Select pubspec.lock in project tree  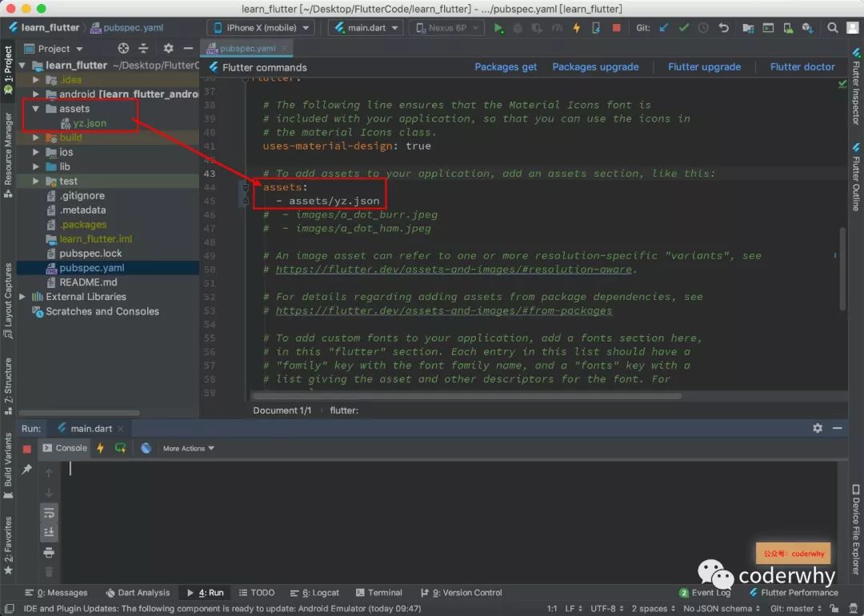[90, 254]
